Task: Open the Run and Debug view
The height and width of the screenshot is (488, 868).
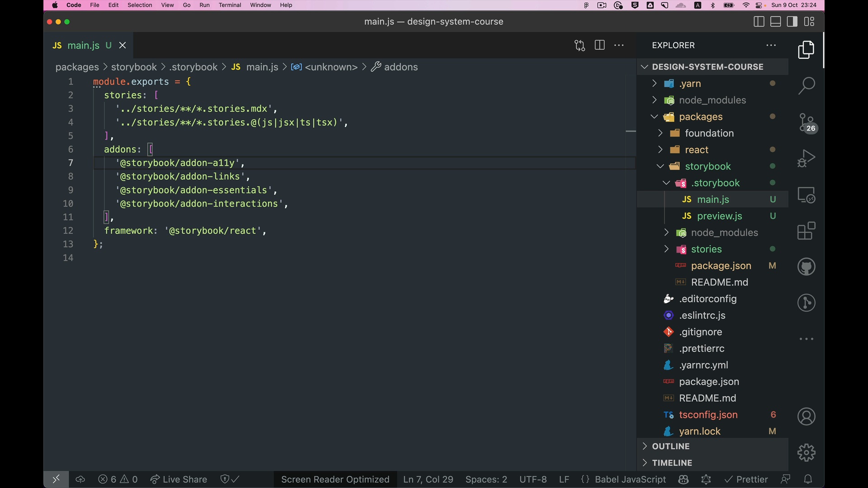Action: pyautogui.click(x=807, y=159)
